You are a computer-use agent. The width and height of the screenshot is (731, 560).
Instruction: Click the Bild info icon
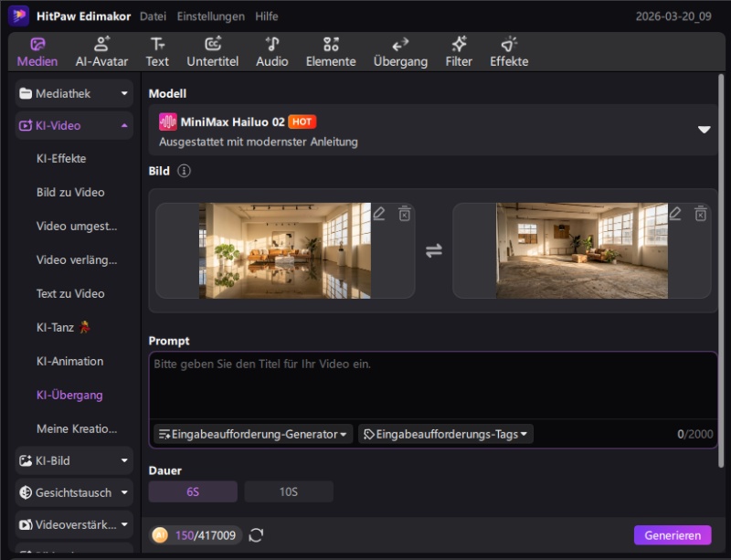pos(184,171)
